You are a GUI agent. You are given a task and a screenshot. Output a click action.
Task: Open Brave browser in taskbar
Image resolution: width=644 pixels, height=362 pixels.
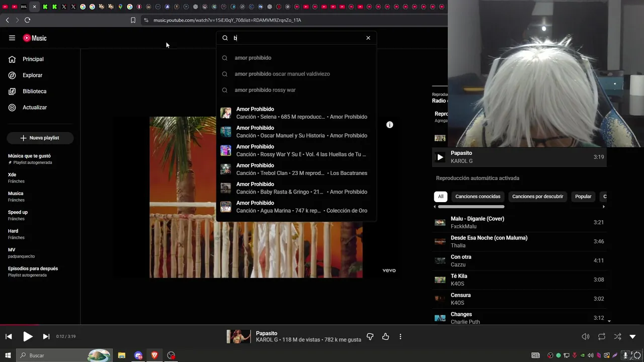(x=154, y=355)
